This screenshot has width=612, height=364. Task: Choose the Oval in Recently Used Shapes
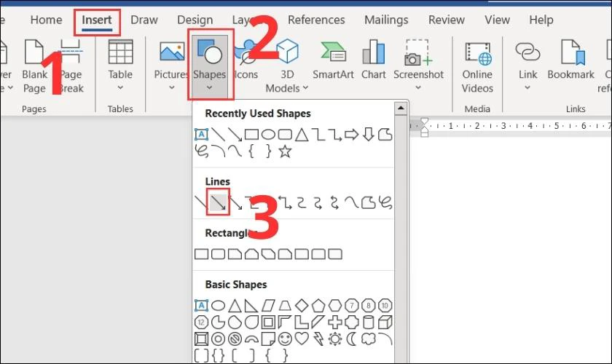[x=268, y=135]
